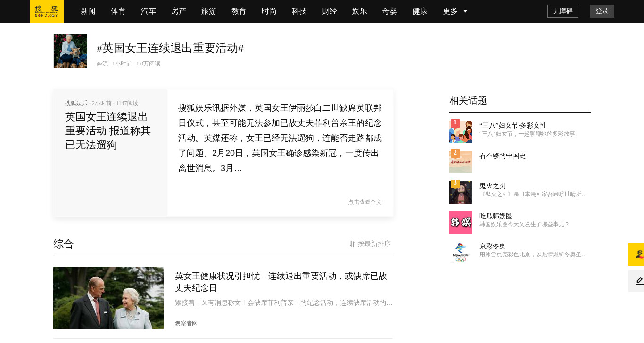Open the 新闻 navigation item
This screenshot has height=343, width=644.
(x=88, y=11)
